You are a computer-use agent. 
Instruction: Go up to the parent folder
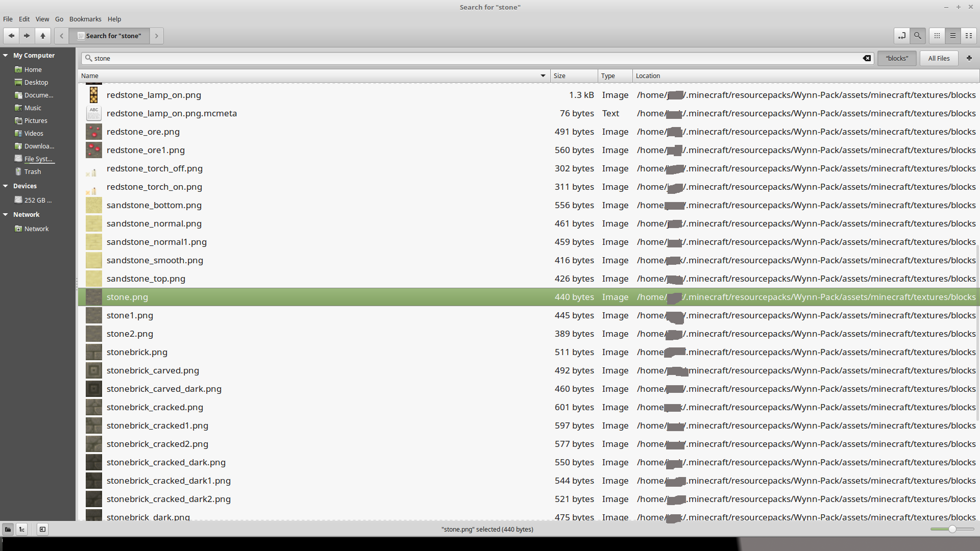(43, 36)
